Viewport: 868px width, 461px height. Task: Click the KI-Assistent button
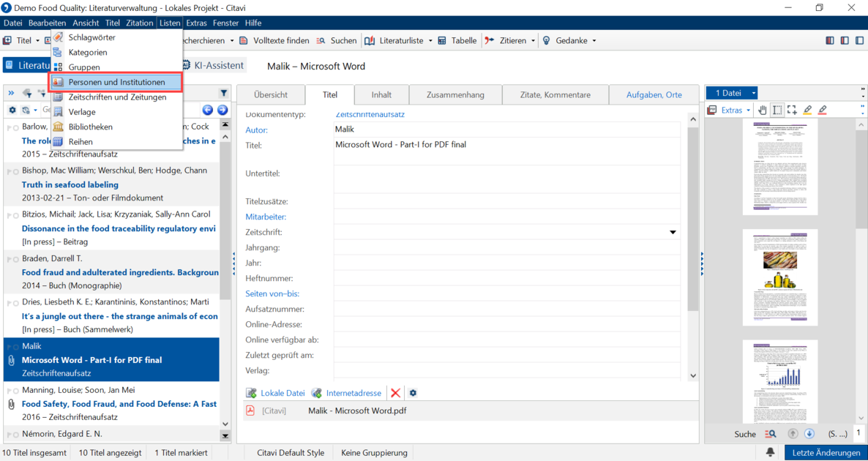pyautogui.click(x=212, y=65)
